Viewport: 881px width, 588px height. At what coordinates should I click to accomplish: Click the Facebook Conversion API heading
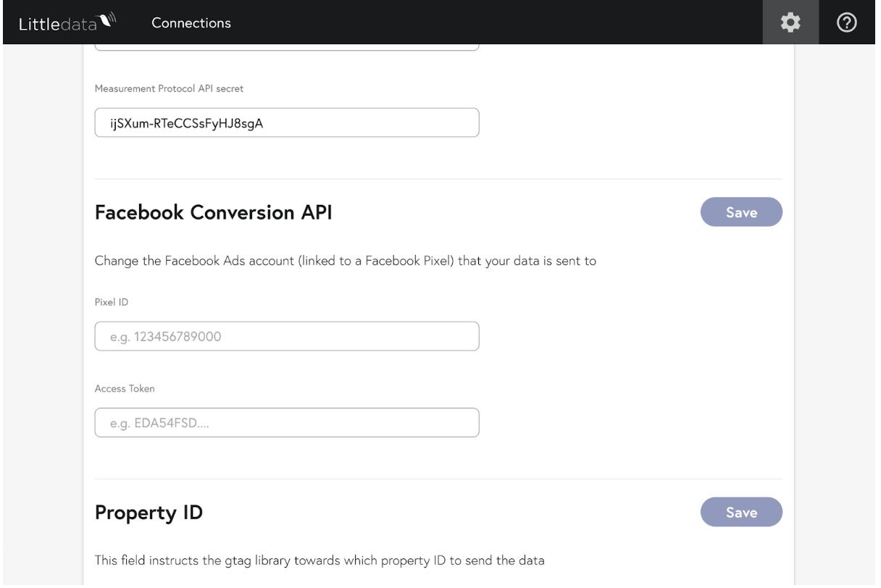coord(214,212)
